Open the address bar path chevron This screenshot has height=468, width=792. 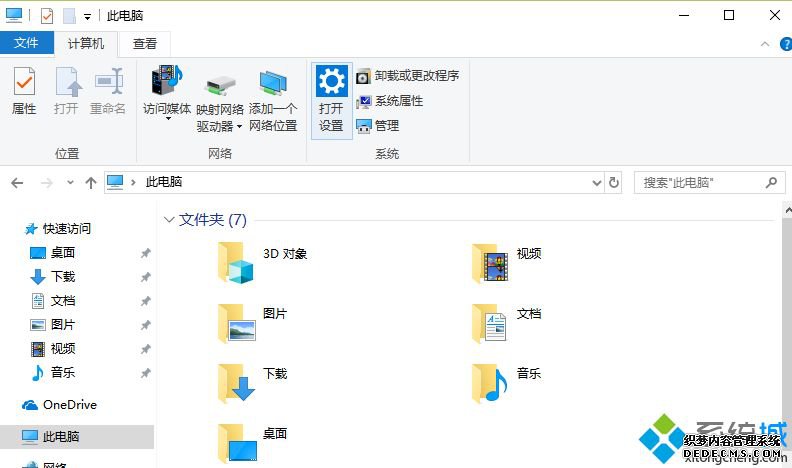tap(133, 183)
